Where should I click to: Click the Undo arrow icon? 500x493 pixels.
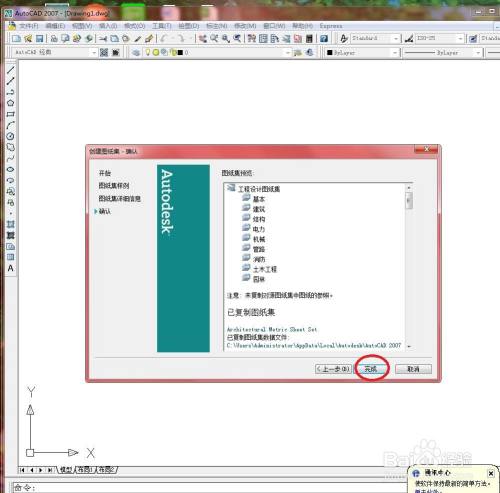(x=163, y=39)
